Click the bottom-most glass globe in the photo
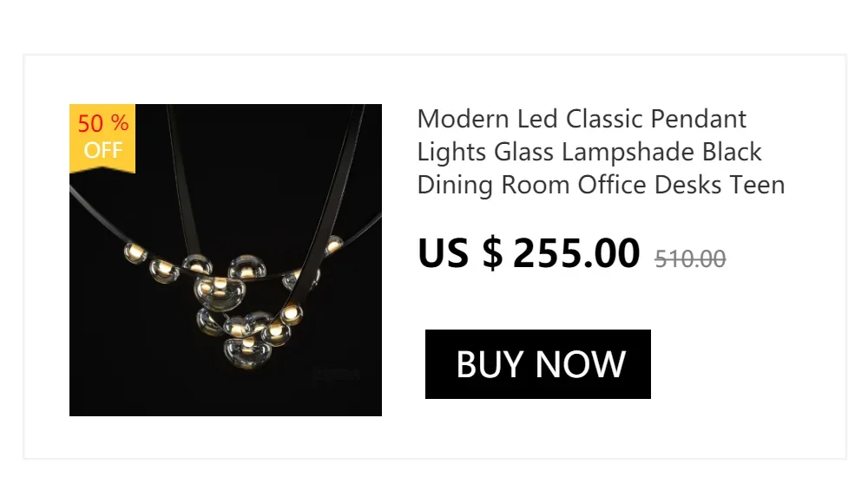The image size is (868, 503). point(247,353)
